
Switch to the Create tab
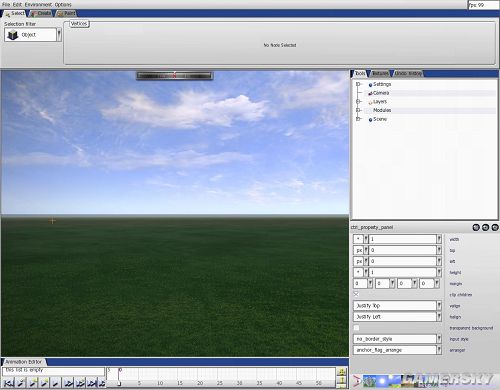click(41, 13)
